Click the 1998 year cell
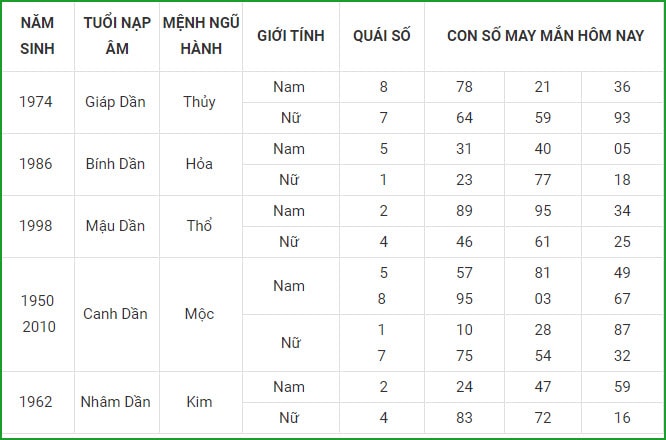666x440 pixels. point(38,226)
